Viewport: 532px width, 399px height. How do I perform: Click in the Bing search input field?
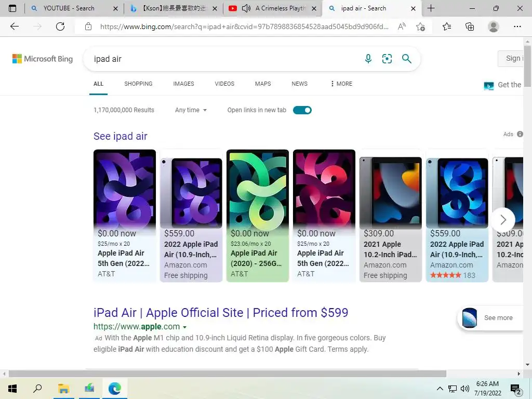pos(224,59)
